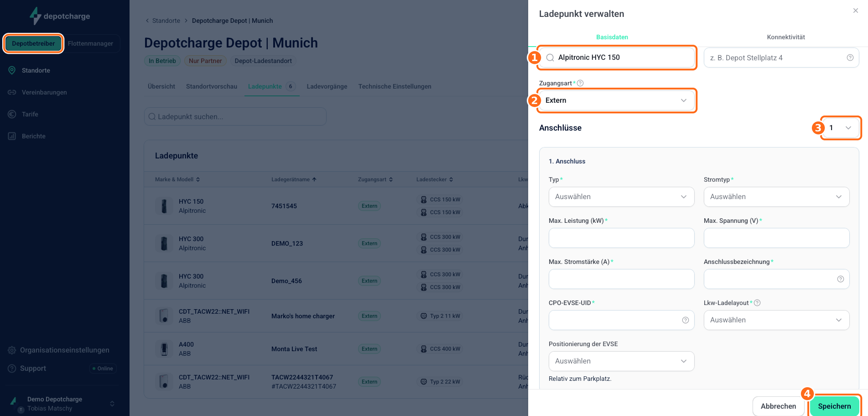The image size is (868, 416).
Task: Sort by Zugangsart column
Action: [375, 179]
